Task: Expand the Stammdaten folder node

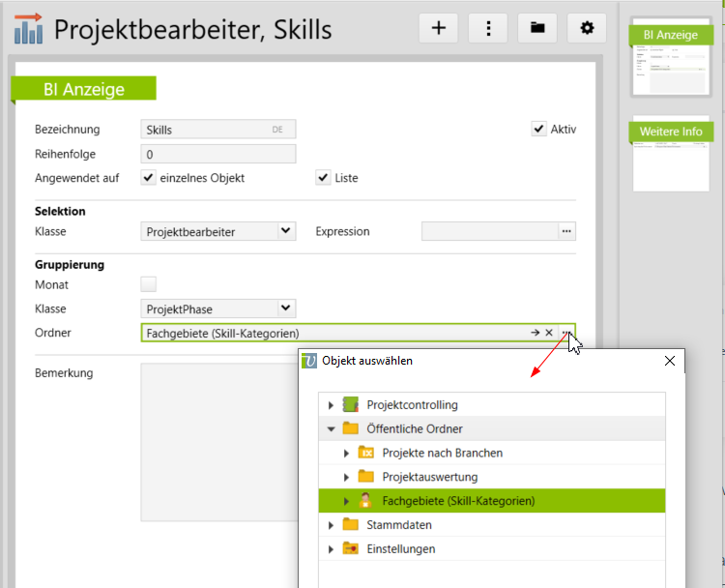Action: click(331, 525)
